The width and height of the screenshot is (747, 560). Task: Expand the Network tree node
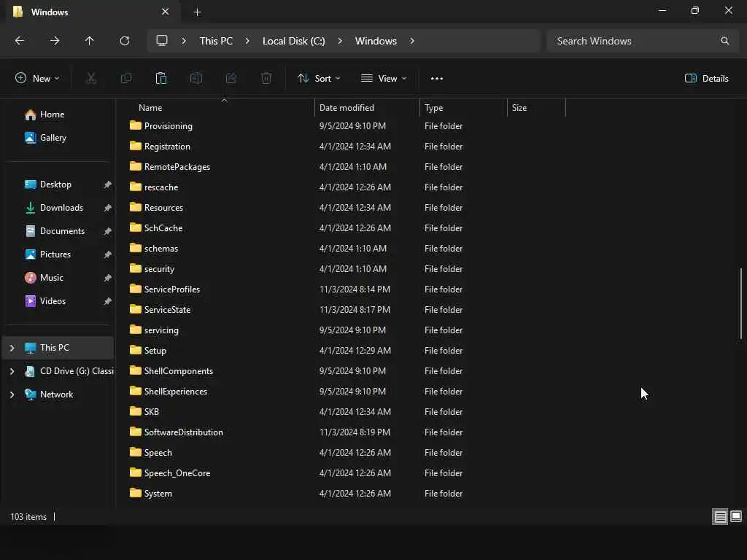[x=12, y=394]
